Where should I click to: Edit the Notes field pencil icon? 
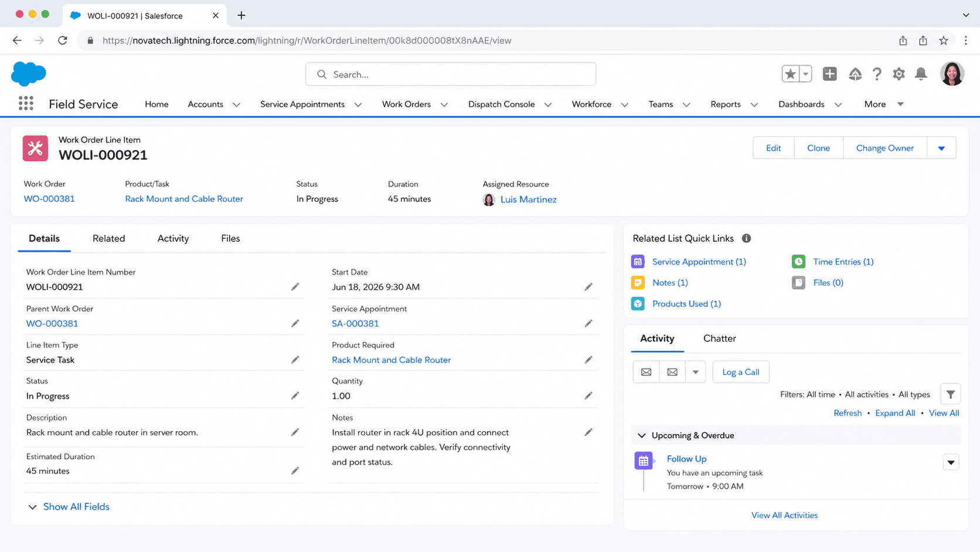[x=588, y=432]
